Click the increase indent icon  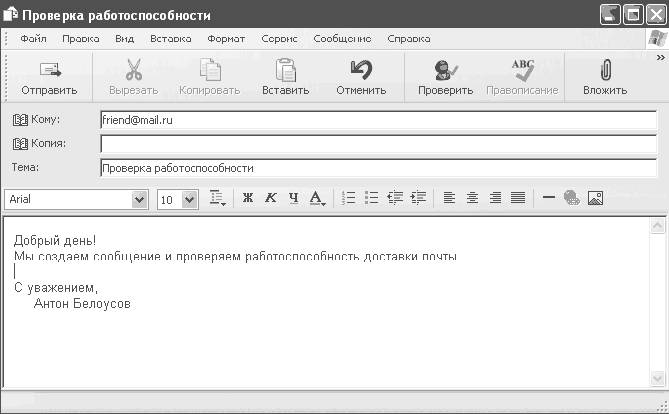tap(418, 198)
